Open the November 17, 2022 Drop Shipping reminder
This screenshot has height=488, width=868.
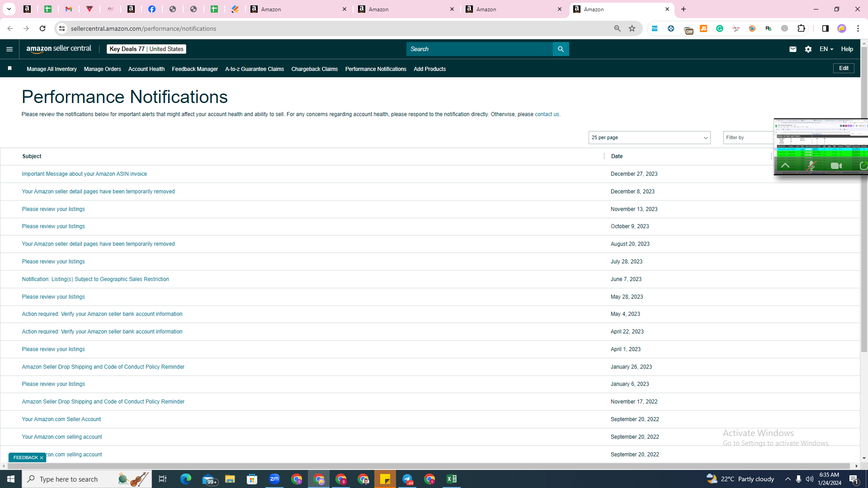103,402
